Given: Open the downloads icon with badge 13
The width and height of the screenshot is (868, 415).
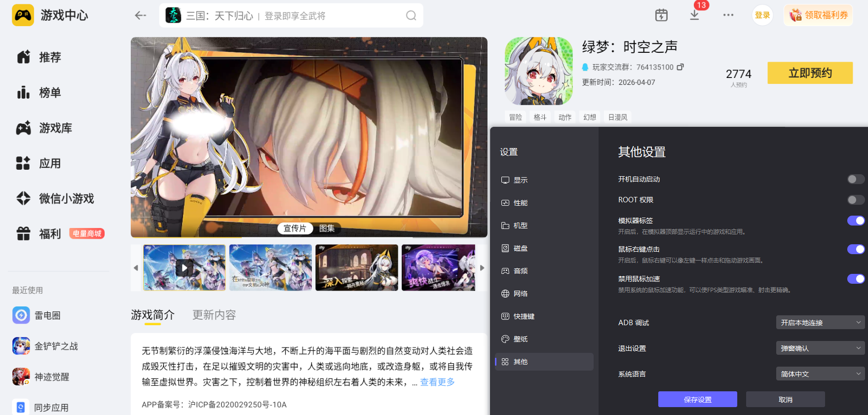Looking at the screenshot, I should pos(695,15).
